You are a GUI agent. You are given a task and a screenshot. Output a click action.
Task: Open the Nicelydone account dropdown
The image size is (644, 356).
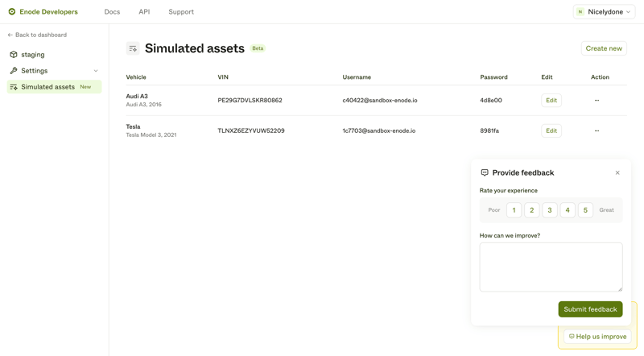(604, 12)
